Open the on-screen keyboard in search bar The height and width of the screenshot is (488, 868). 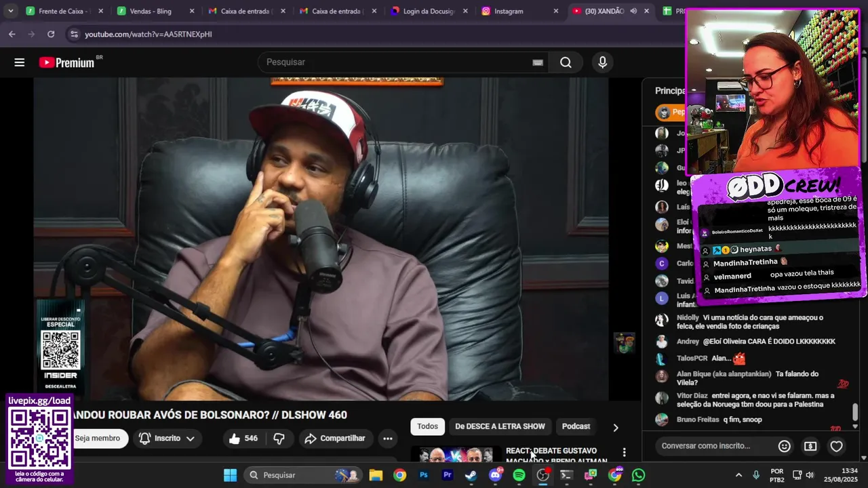[x=538, y=62]
